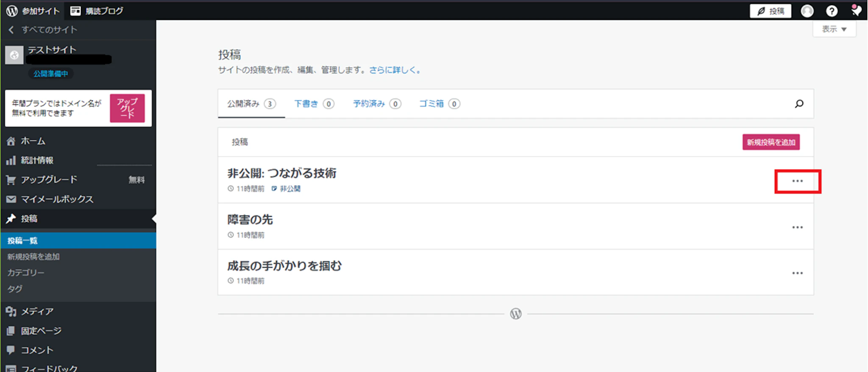Open the help question mark icon

832,11
